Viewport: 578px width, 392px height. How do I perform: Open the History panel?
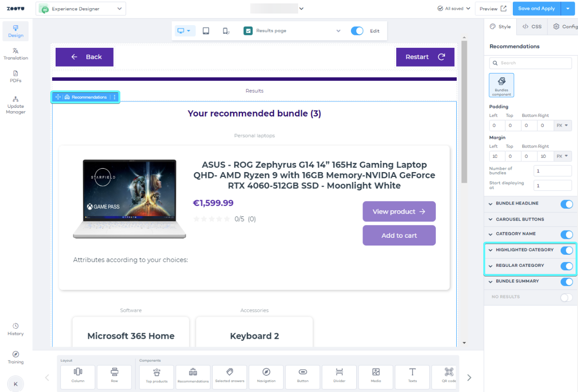point(15,329)
